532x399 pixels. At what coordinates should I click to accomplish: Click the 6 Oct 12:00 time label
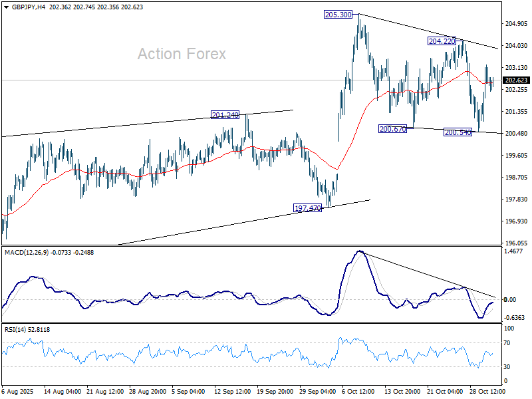pyautogui.click(x=358, y=392)
